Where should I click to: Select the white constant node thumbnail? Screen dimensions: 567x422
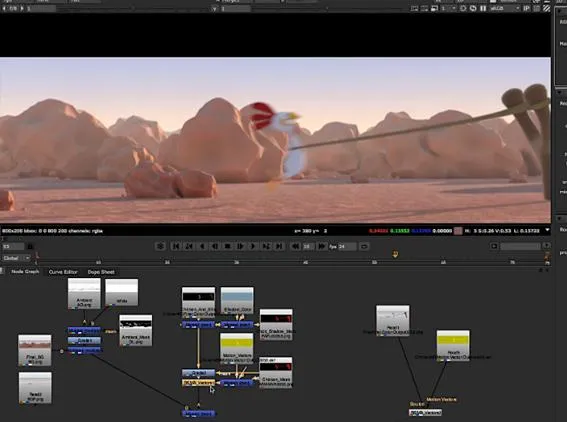click(x=122, y=292)
